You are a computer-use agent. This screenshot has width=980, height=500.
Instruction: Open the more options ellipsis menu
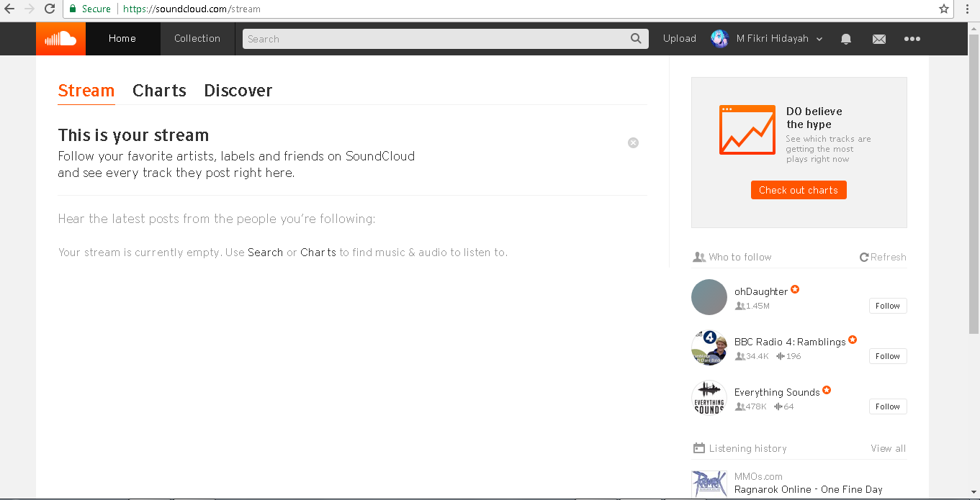912,39
